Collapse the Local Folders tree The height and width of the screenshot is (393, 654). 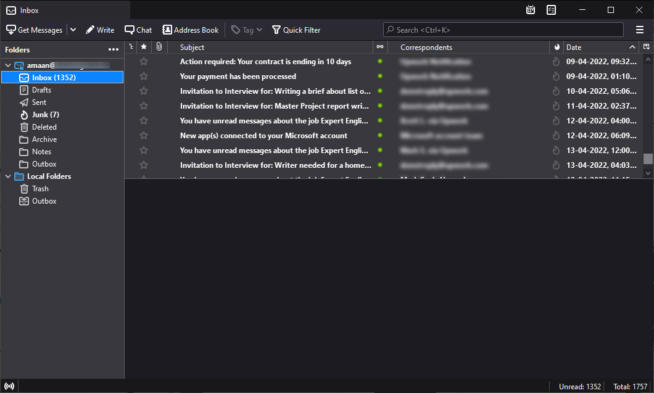click(x=8, y=176)
